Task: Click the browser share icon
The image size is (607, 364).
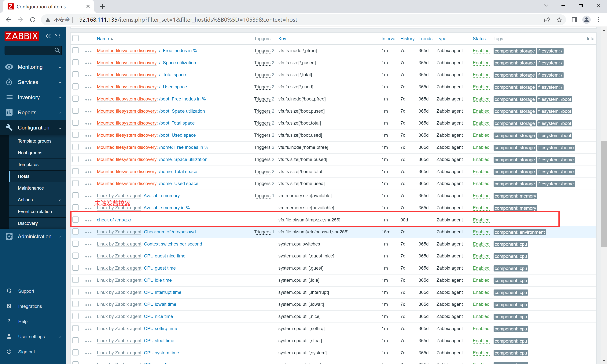Action: click(547, 20)
